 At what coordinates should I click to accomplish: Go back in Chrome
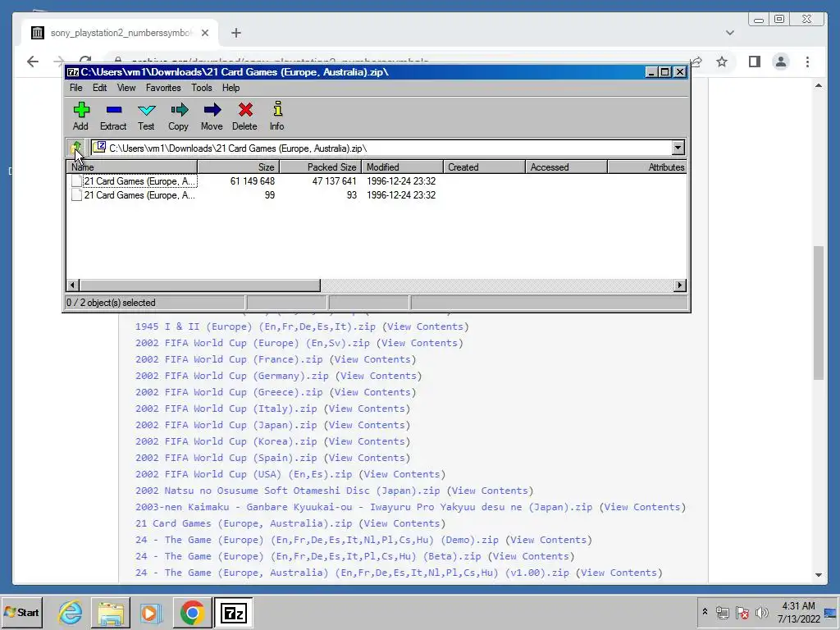33,62
